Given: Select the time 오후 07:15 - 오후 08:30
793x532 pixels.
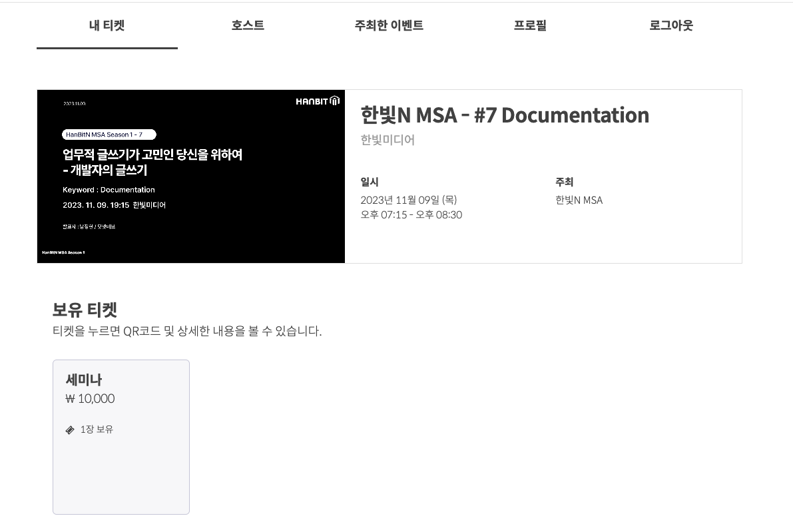Looking at the screenshot, I should coord(411,215).
